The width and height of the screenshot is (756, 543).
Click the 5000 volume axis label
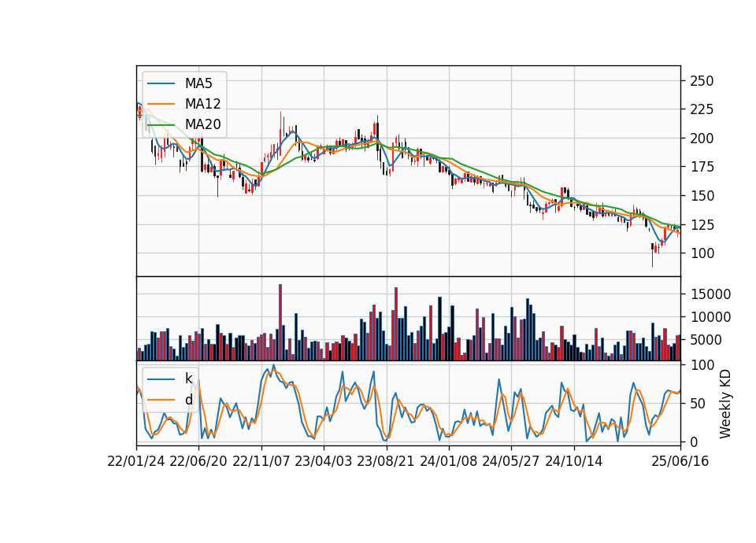click(x=706, y=340)
